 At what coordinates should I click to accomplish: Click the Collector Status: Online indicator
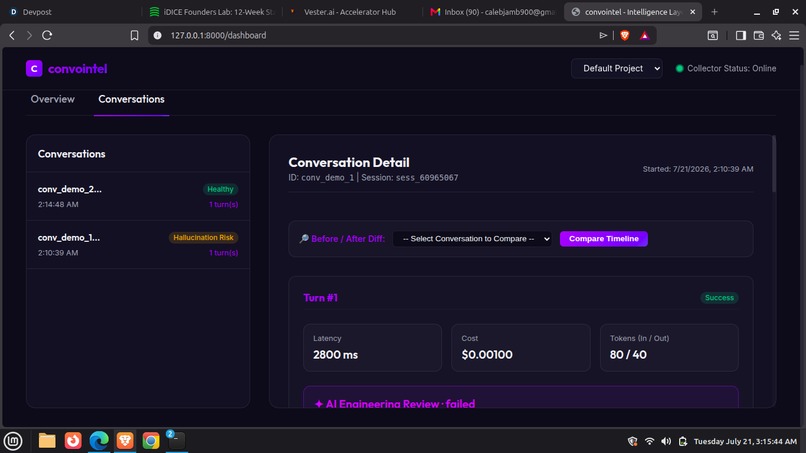coord(725,68)
